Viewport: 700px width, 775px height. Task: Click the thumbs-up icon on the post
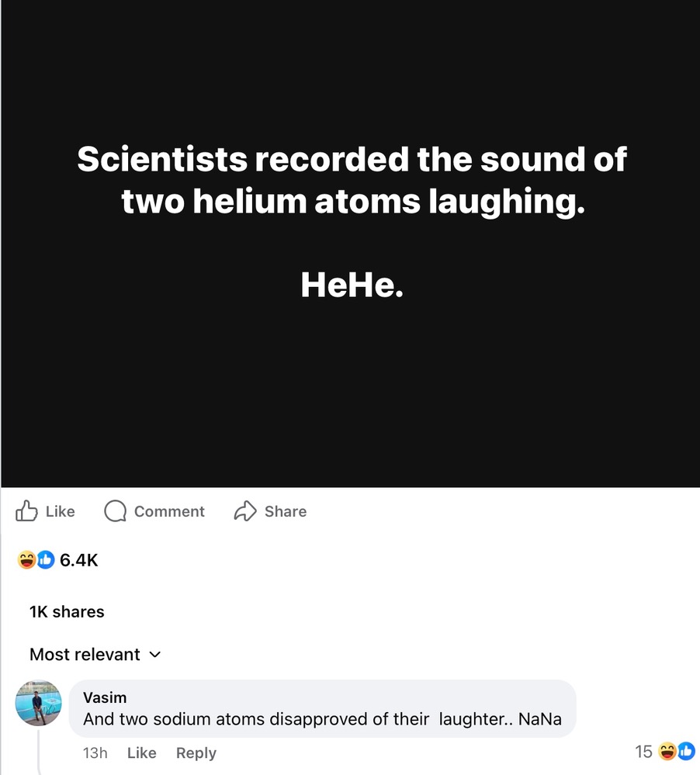click(x=26, y=511)
